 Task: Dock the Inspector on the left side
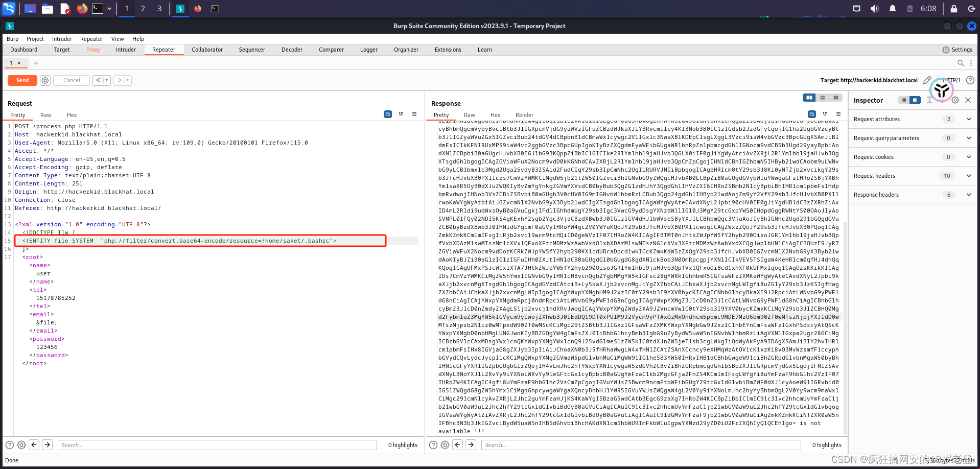pyautogui.click(x=903, y=100)
